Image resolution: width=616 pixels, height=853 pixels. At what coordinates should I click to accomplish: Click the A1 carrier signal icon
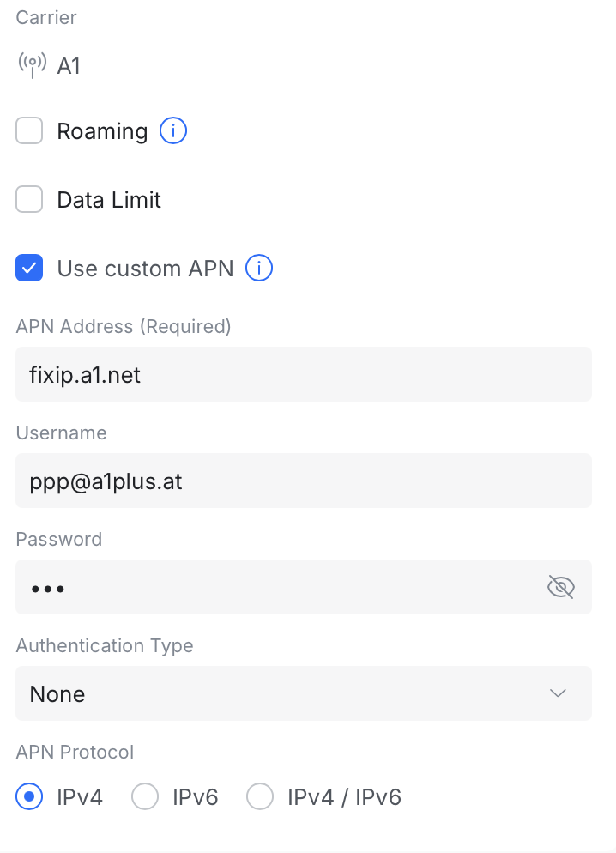[x=32, y=65]
